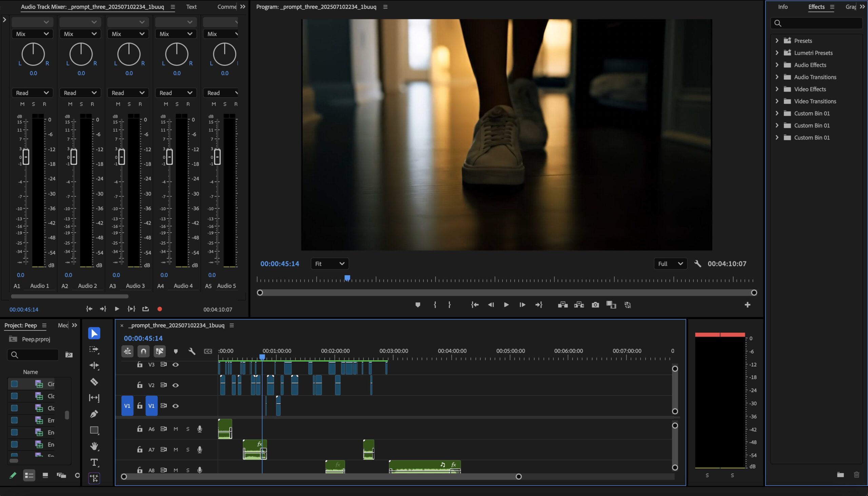Select the Razor tool
The image size is (868, 496).
[94, 382]
